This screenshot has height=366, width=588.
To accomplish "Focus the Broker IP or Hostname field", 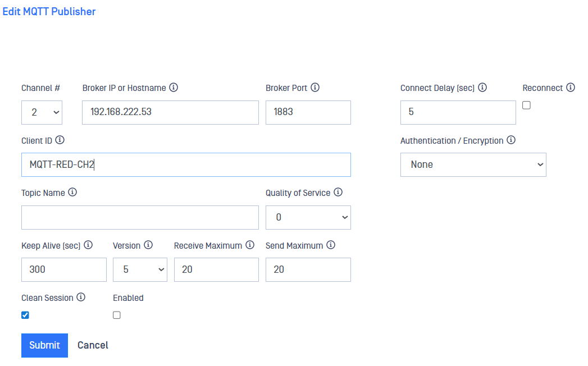I will tap(170, 112).
